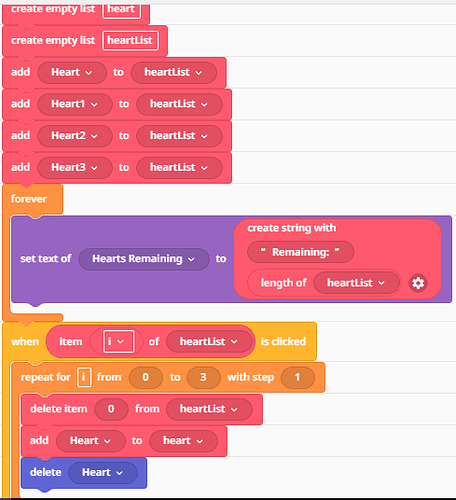
Task: Open the i variable dropdown in when block
Action: coord(119,341)
